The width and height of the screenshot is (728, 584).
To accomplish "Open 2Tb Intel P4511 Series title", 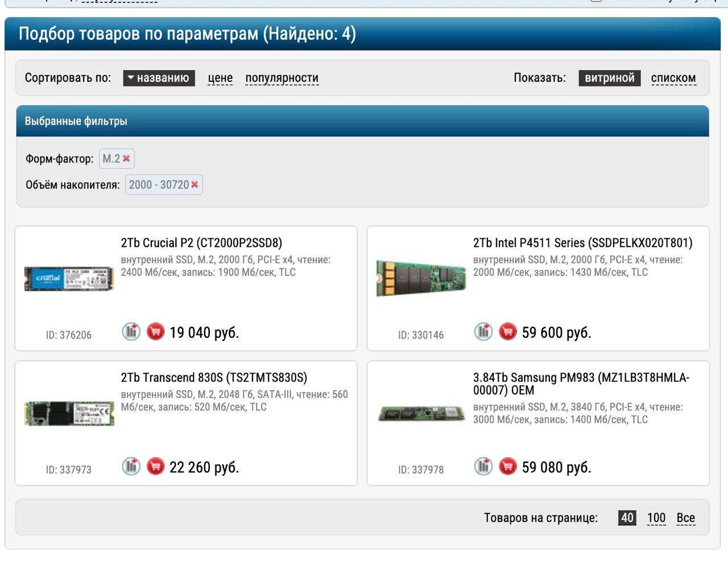I will 583,243.
